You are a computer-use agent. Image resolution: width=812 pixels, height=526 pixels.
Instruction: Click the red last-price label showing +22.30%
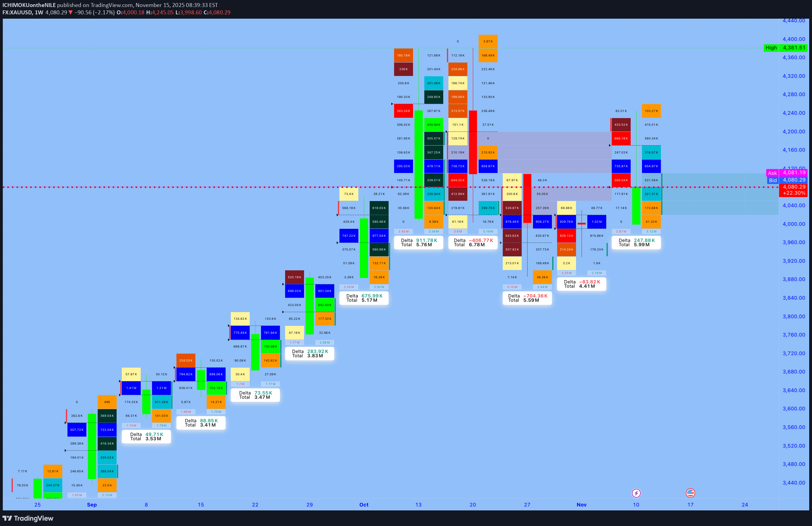click(794, 193)
